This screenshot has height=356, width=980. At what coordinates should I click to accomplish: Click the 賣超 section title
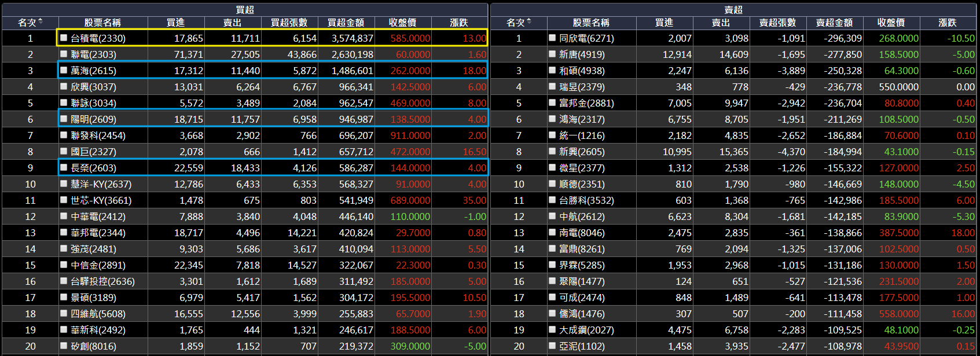pos(733,10)
